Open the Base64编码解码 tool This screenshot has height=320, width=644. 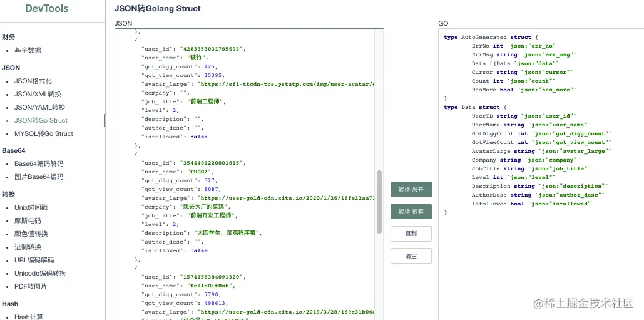point(39,164)
